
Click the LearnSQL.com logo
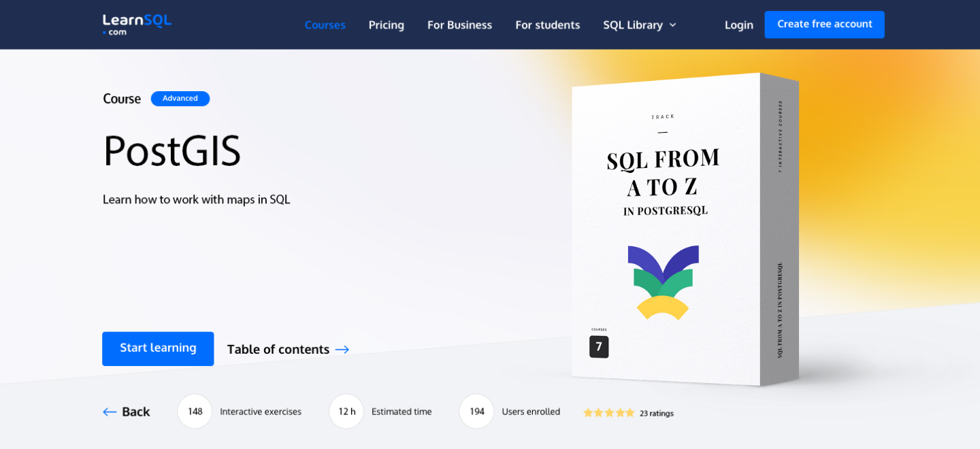click(x=137, y=24)
